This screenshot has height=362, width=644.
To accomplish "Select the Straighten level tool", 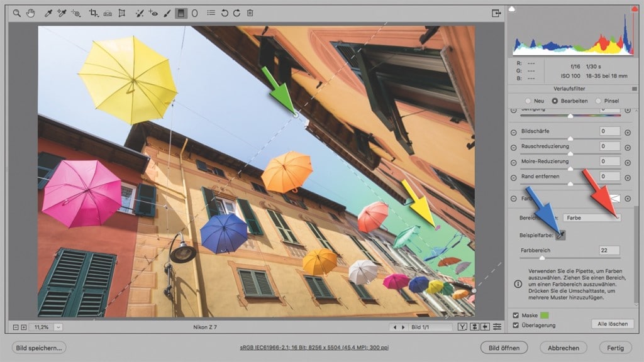I will tap(108, 13).
